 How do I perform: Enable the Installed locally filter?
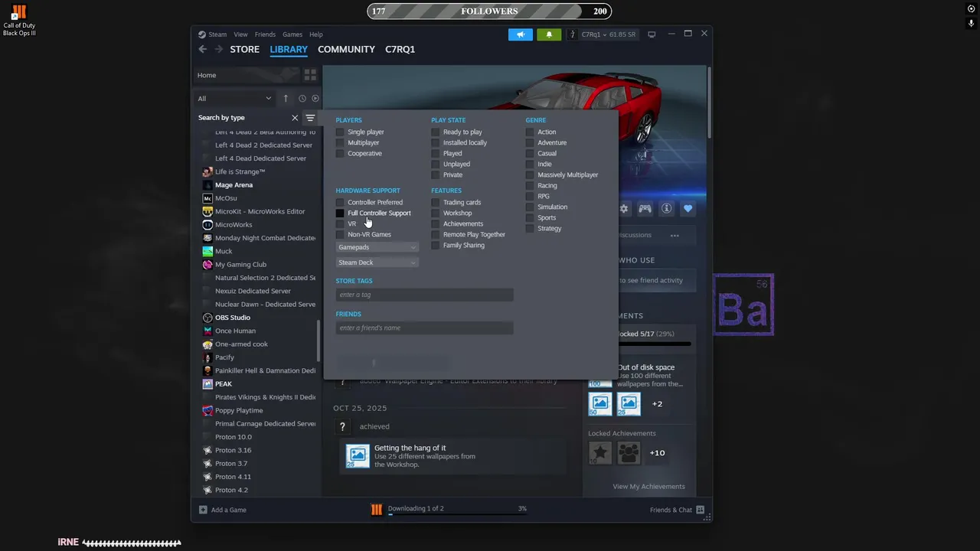435,142
